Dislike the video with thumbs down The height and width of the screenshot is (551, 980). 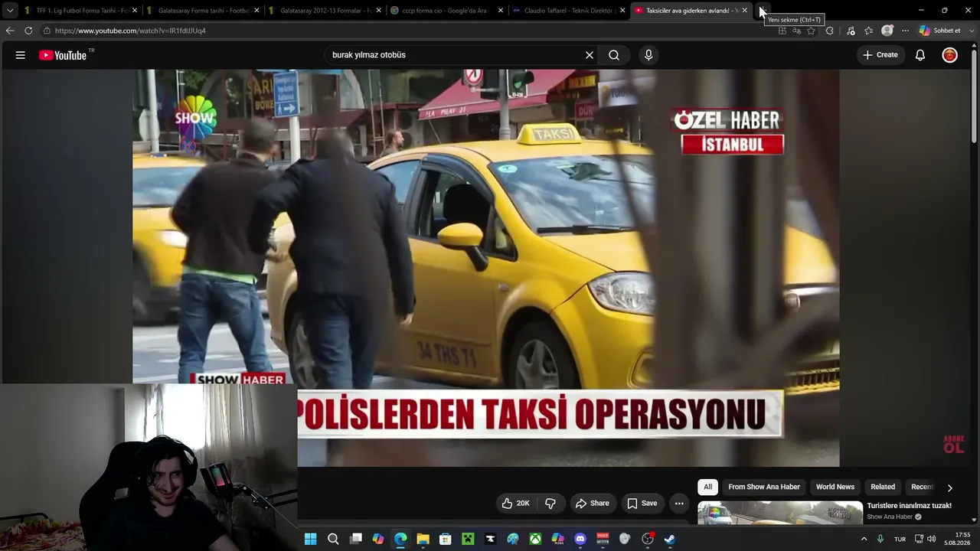550,504
